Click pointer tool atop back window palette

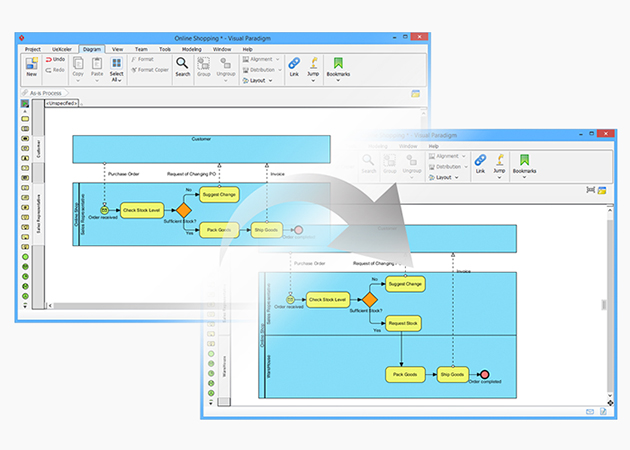point(25,104)
